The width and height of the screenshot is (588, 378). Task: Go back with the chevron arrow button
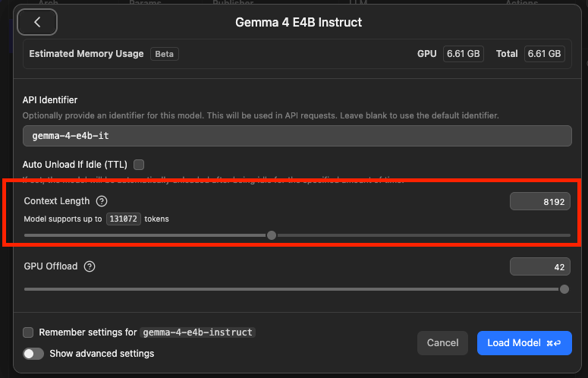tap(37, 22)
